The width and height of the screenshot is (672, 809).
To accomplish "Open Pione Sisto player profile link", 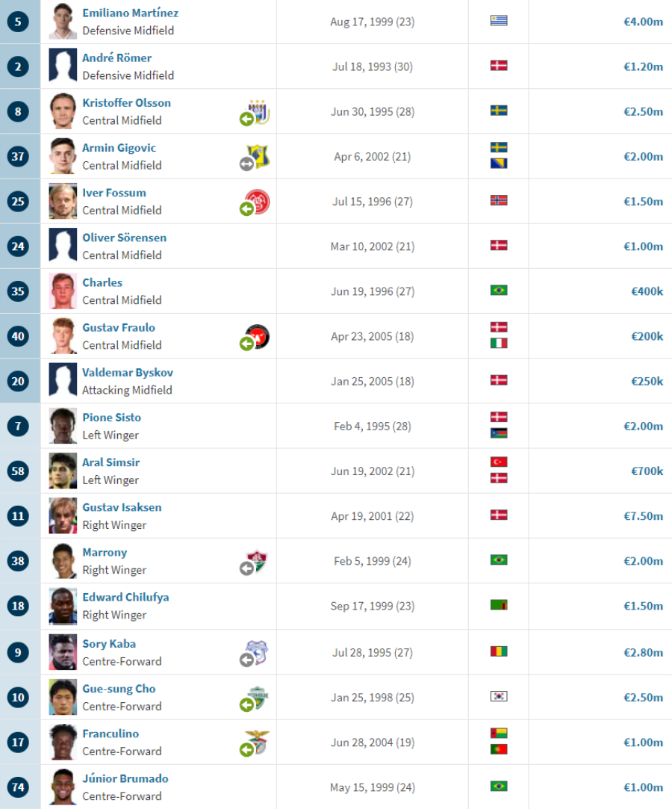I will (x=111, y=418).
